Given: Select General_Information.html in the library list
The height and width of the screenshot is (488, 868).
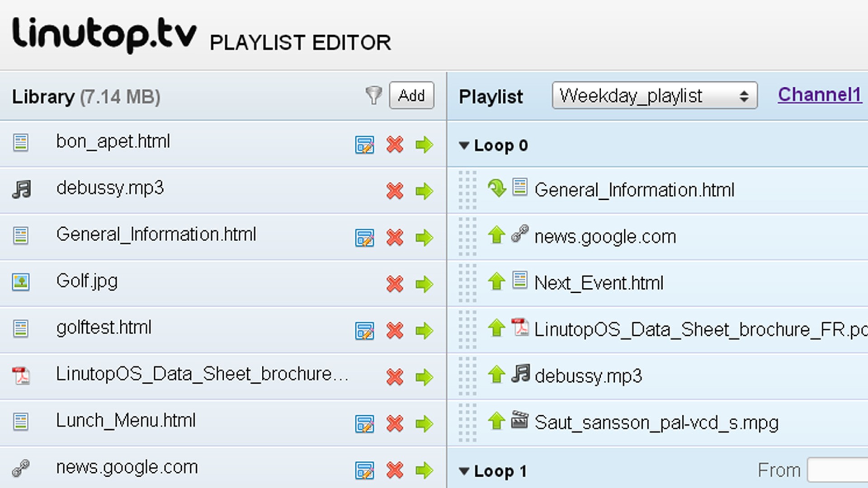Looking at the screenshot, I should (x=156, y=235).
